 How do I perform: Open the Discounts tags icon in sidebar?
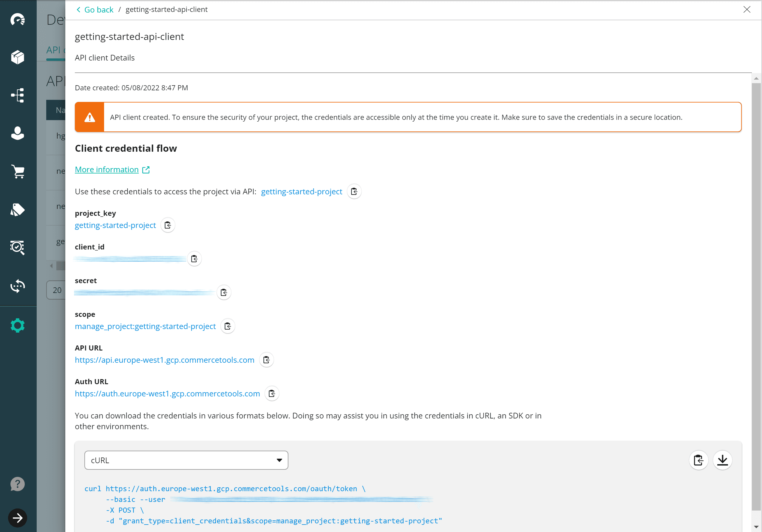click(18, 210)
